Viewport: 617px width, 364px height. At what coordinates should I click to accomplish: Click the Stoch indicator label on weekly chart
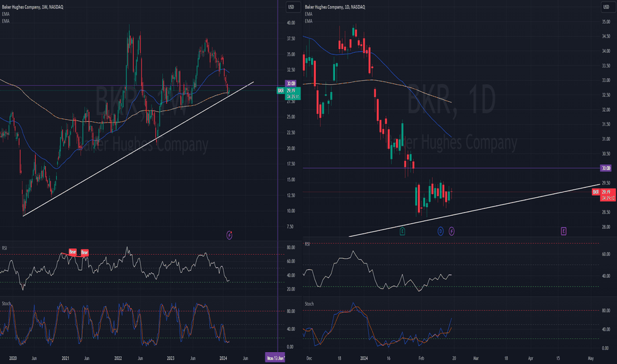pos(7,303)
